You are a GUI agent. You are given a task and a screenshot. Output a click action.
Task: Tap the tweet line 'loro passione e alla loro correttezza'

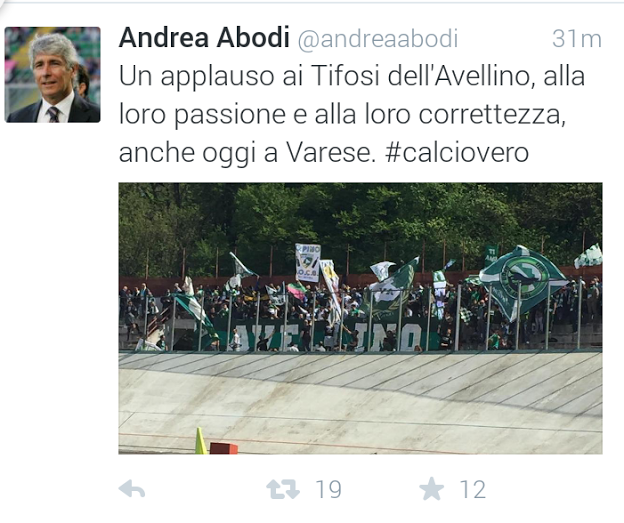[x=342, y=115]
